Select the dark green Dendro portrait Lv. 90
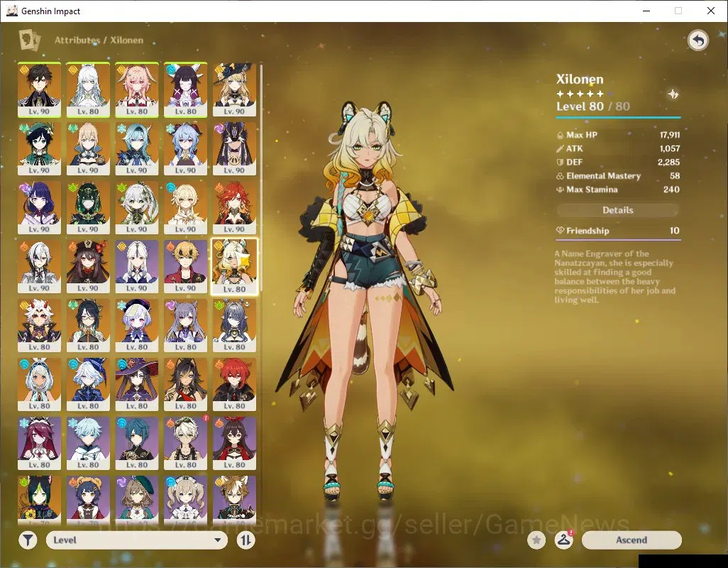Image resolution: width=728 pixels, height=568 pixels. click(x=88, y=207)
